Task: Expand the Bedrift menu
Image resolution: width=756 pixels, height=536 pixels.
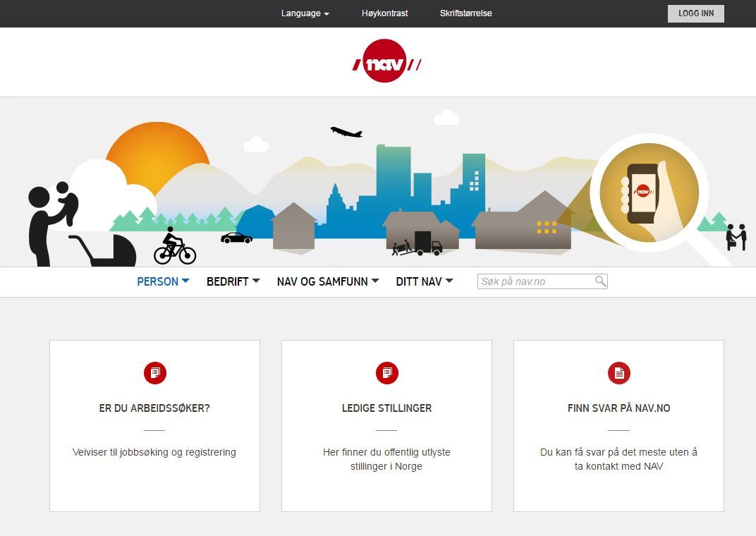Action: click(233, 281)
